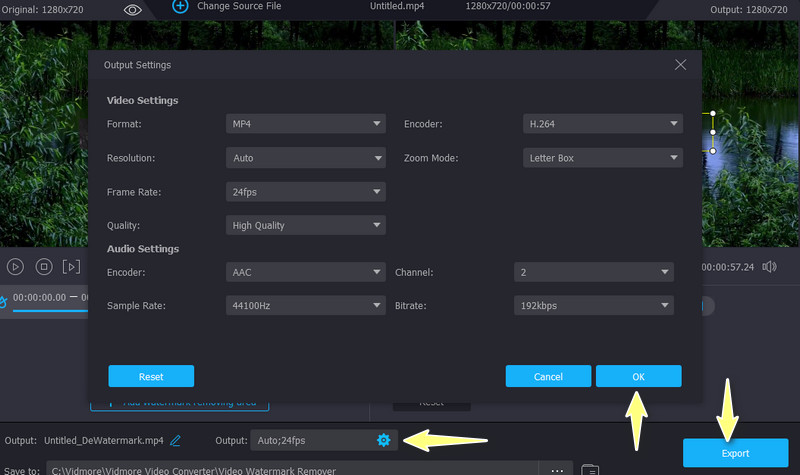Viewport: 800px width, 475px height.
Task: Open the H.264 video encoder dropdown
Action: [x=602, y=124]
